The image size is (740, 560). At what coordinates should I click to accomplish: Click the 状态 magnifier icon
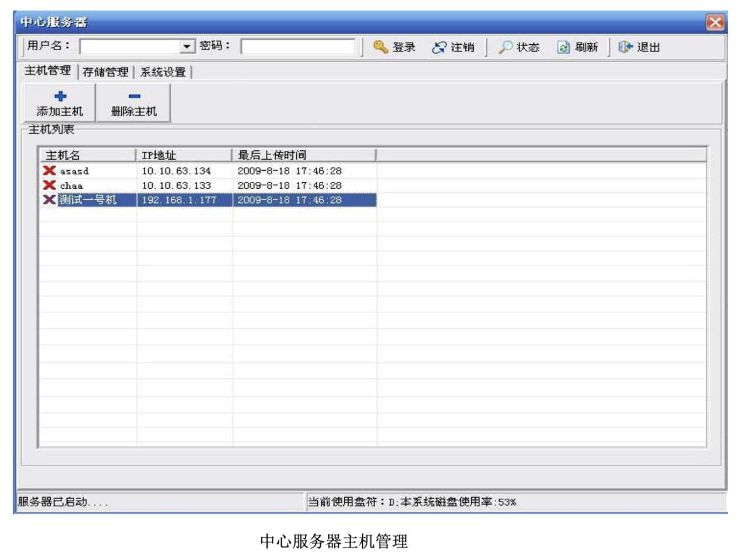pos(505,47)
